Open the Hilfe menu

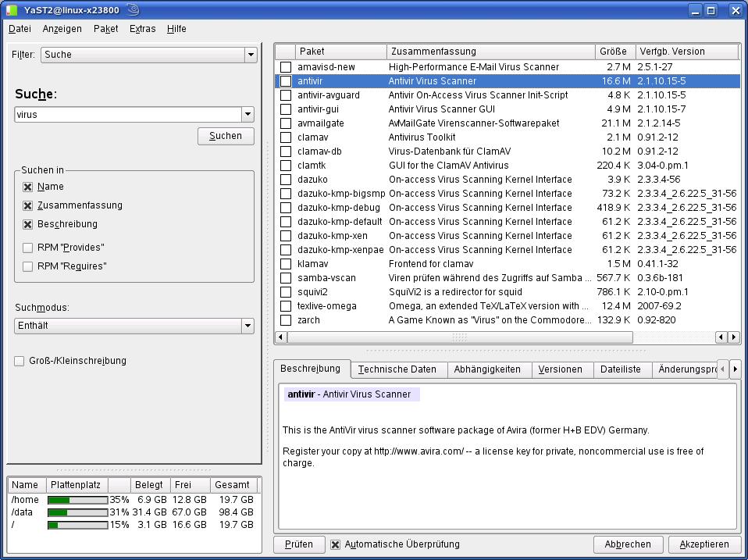(176, 29)
